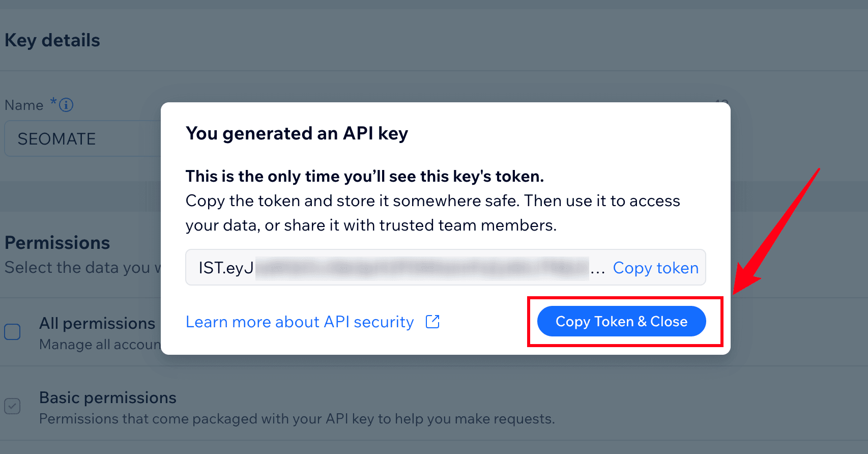Expand the All permissions row for details
Image resolution: width=868 pixels, height=454 pixels.
pyautogui.click(x=97, y=323)
